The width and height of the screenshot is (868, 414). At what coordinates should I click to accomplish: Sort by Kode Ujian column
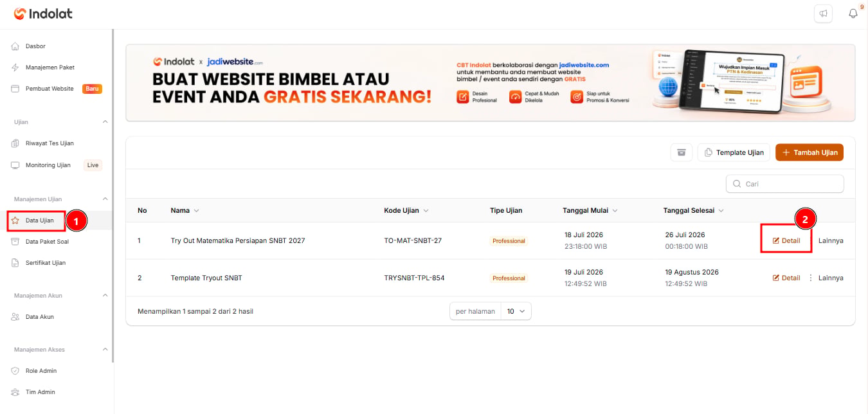[x=406, y=210]
